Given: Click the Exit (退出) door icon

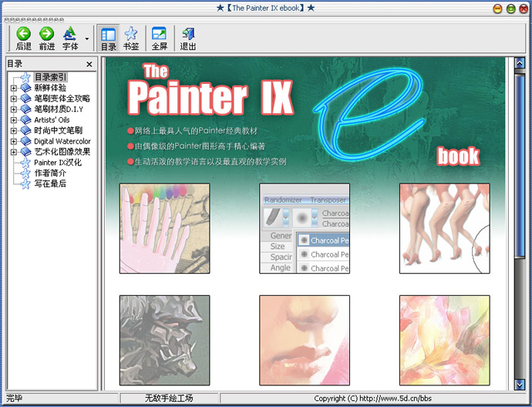Looking at the screenshot, I should pos(188,34).
